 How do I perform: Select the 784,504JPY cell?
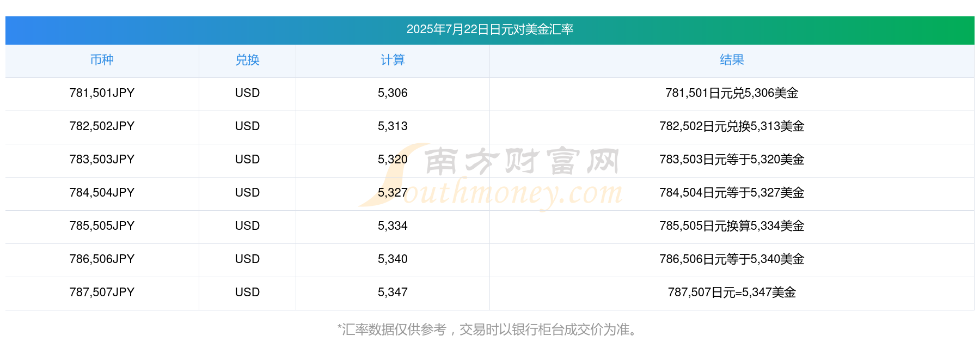[102, 193]
